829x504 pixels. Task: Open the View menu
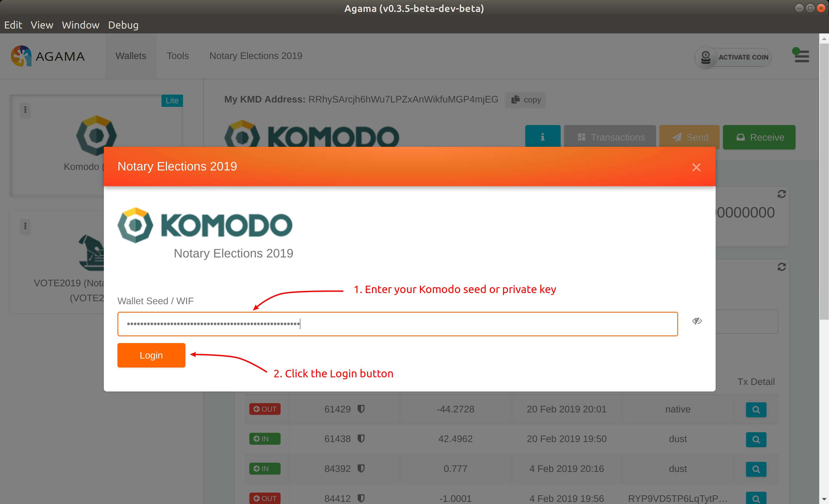click(42, 25)
